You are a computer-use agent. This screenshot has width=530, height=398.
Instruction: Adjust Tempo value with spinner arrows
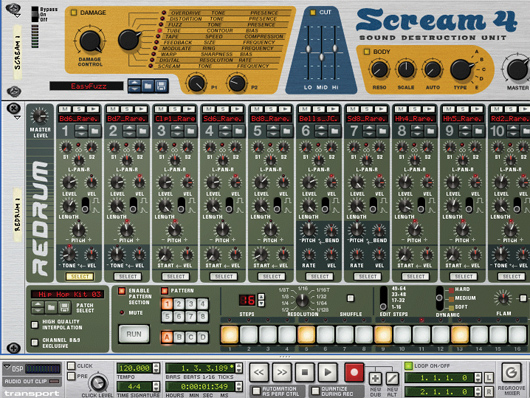tap(156, 368)
